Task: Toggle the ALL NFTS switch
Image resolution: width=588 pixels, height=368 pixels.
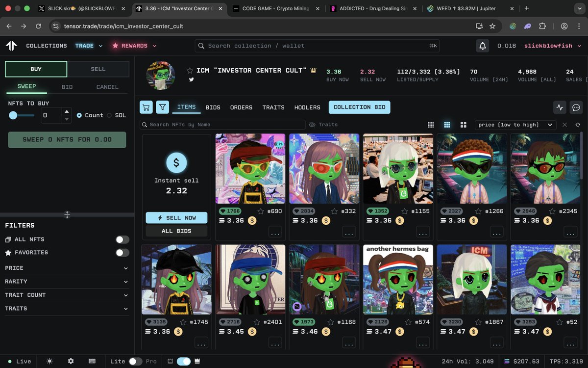Action: tap(122, 239)
